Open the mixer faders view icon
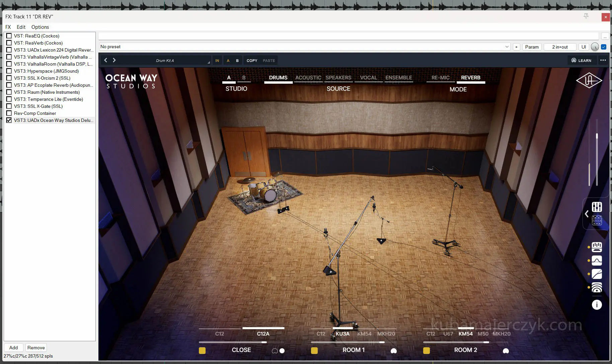Screen dimensions: 612x364 (597, 207)
